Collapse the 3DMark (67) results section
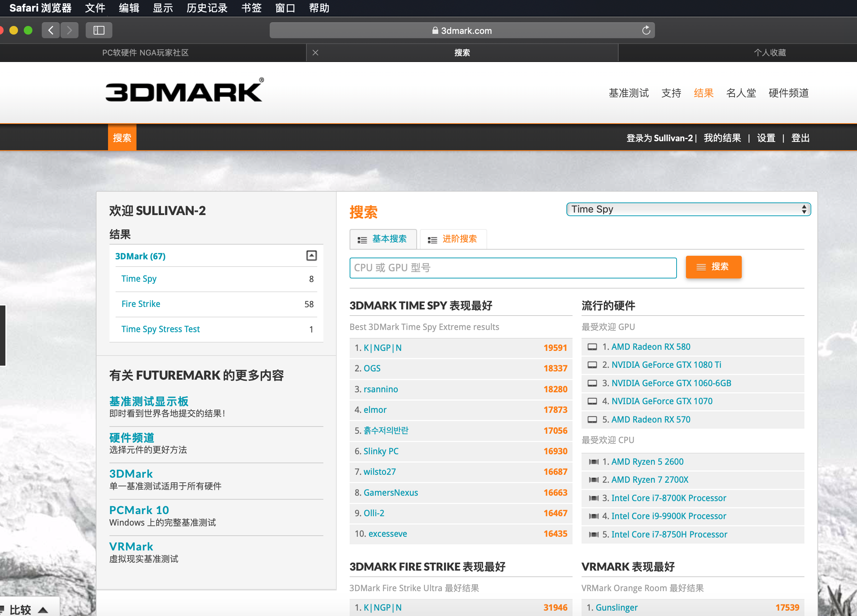The height and width of the screenshot is (616, 857). click(311, 256)
